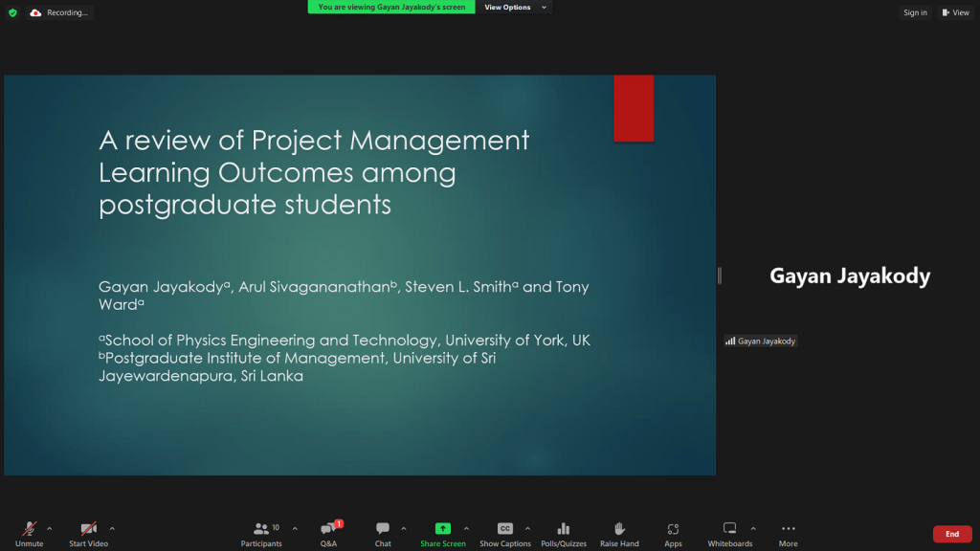
Task: Expand the caret next to Participants
Action: tap(295, 528)
